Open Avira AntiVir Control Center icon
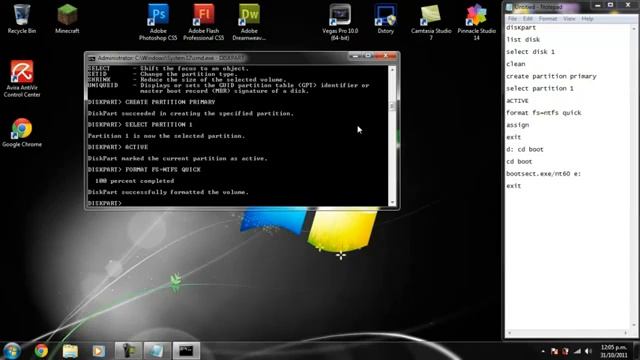Viewport: 640px width, 360px height. [22, 79]
